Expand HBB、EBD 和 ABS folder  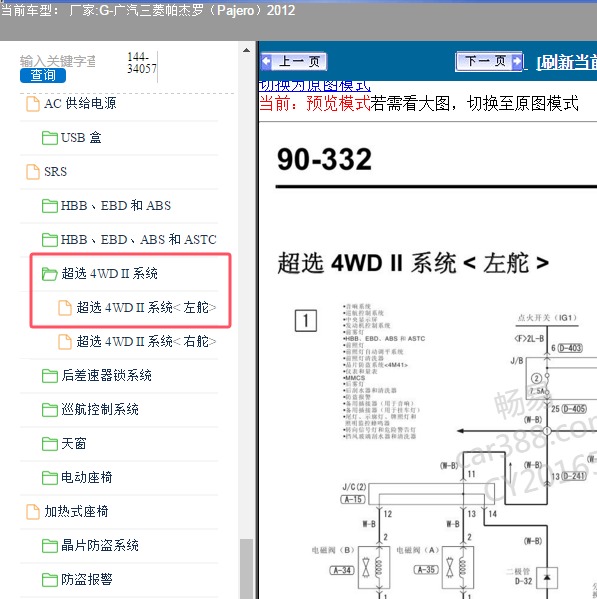(x=116, y=206)
